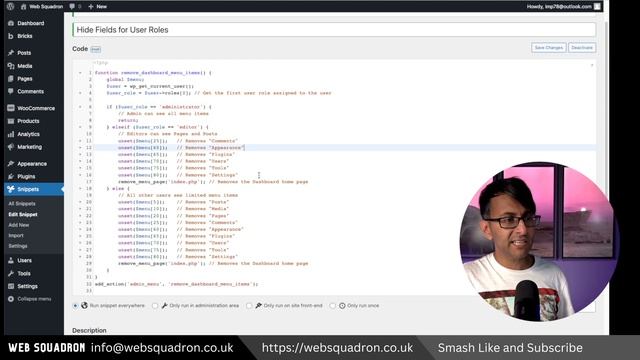
Task: Collapse the function block at code line 1
Action: (80, 73)
